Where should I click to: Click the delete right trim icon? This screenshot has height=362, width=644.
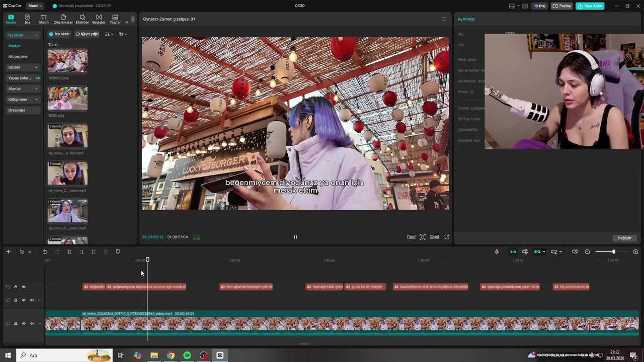(94, 252)
